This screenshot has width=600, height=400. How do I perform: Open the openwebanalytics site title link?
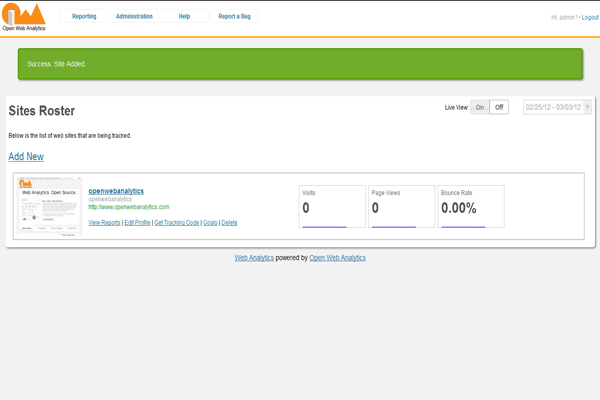[x=116, y=190]
